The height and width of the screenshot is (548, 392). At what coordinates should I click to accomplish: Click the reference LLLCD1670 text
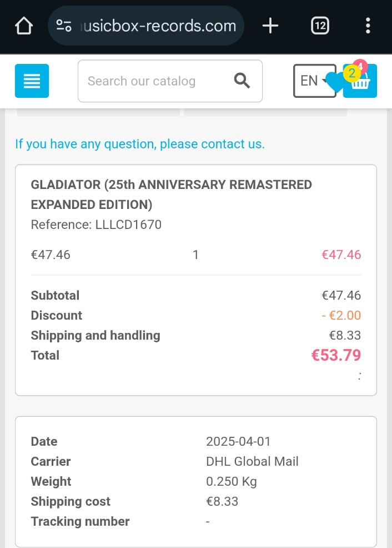point(96,225)
